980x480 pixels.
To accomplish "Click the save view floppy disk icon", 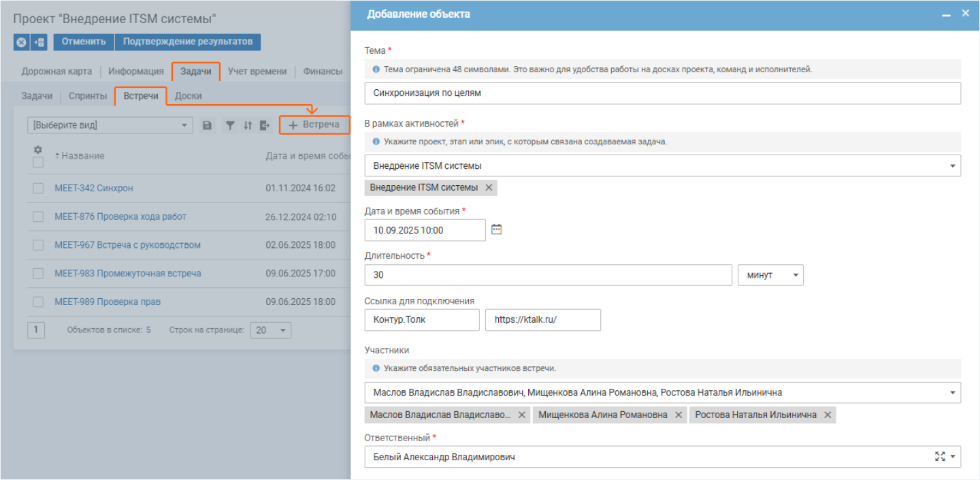I will point(208,125).
